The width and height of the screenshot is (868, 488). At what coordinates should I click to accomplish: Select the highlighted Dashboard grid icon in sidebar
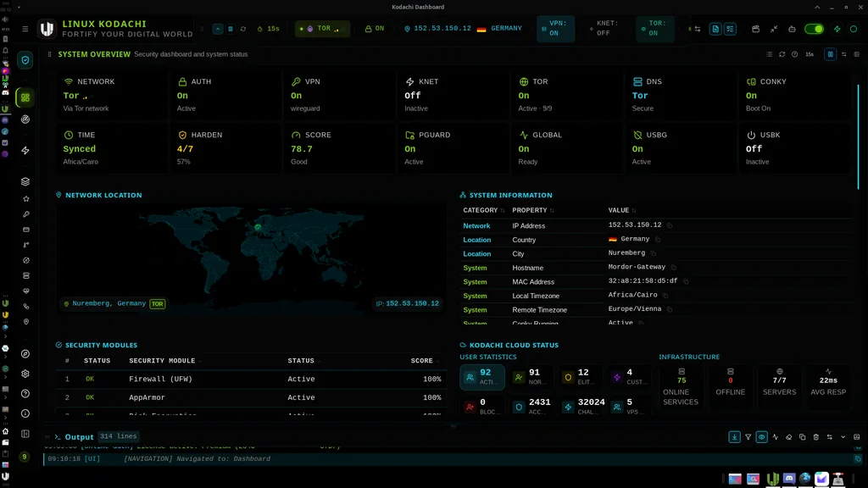tap(25, 98)
